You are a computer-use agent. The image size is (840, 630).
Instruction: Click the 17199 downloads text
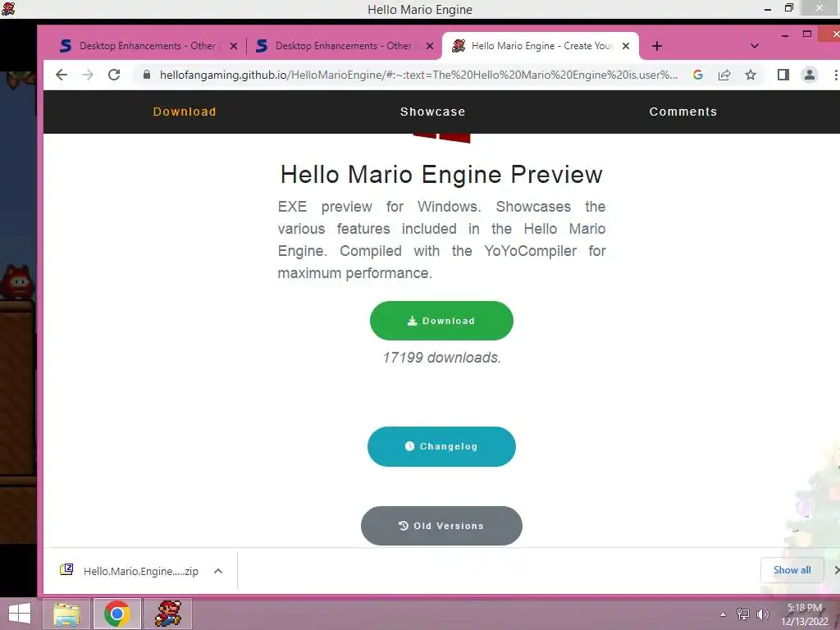coord(441,358)
